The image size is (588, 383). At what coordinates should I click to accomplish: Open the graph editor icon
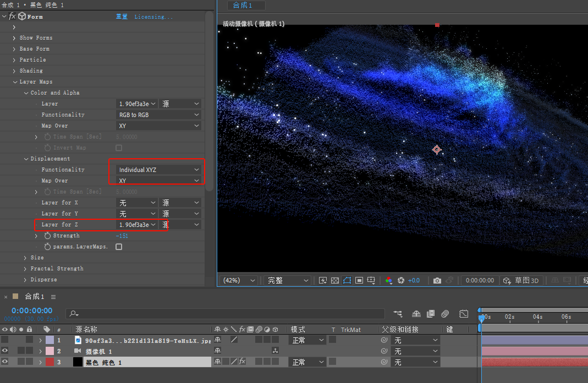(x=464, y=314)
